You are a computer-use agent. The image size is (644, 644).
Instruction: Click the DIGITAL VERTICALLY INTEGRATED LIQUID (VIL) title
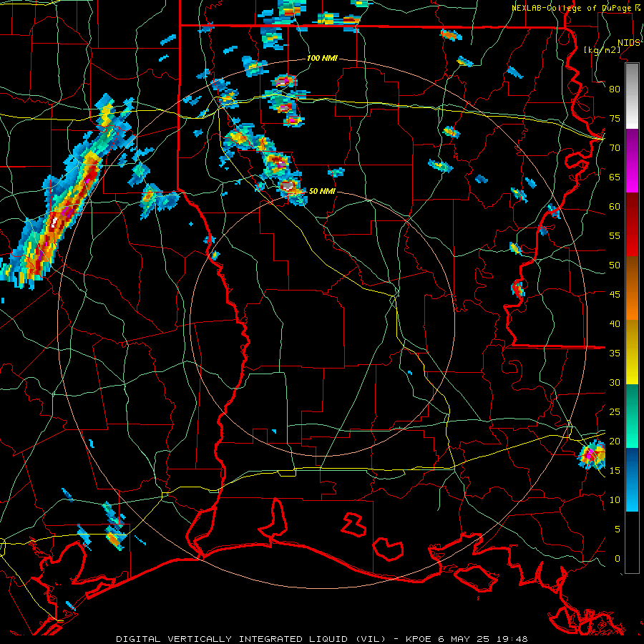(250, 639)
